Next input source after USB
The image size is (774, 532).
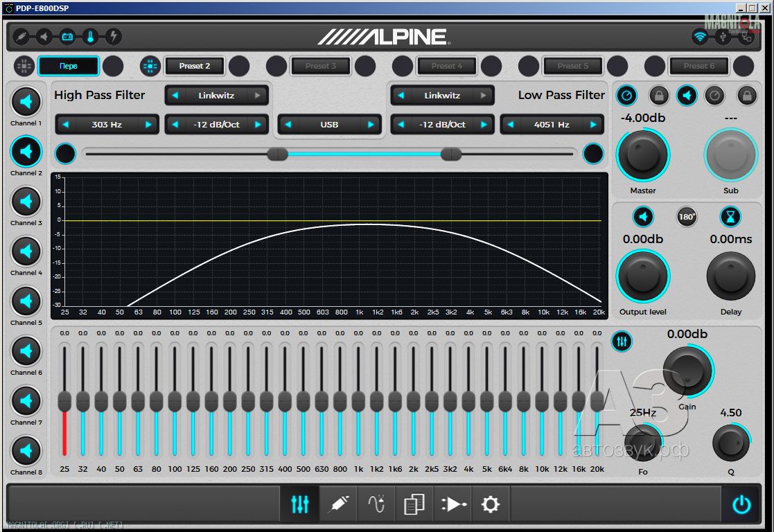pyautogui.click(x=371, y=125)
